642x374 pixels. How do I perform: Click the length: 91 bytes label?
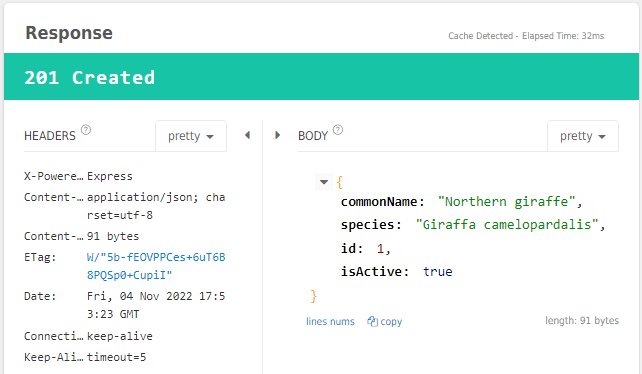coord(582,320)
